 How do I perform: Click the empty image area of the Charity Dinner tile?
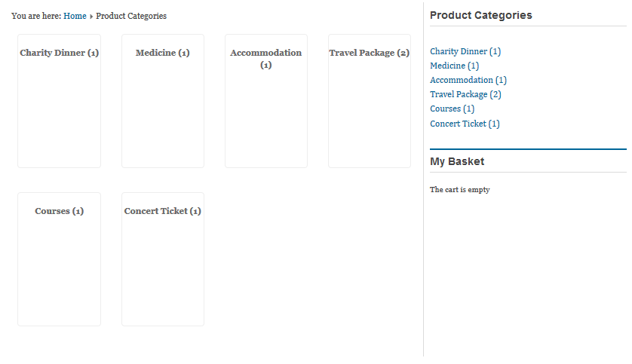pos(59,113)
